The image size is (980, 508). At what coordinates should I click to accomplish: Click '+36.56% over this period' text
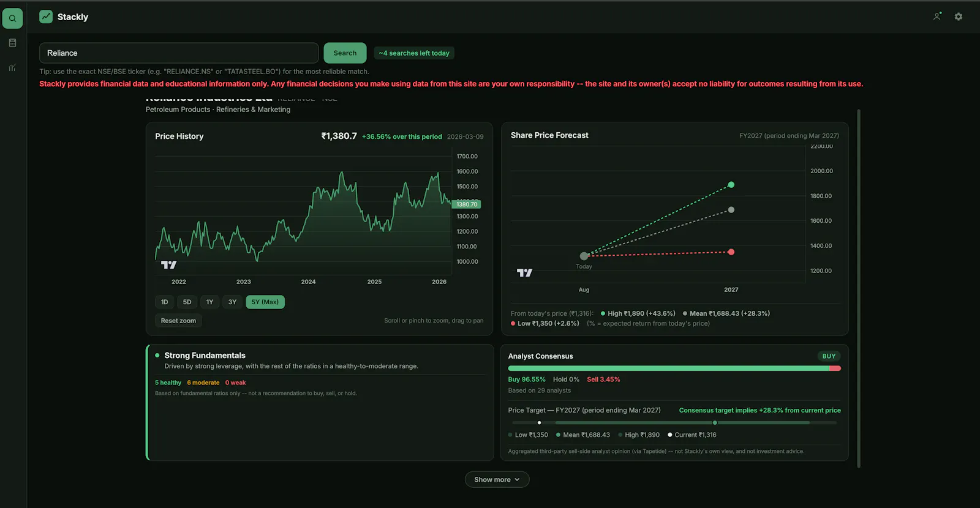[x=402, y=136]
